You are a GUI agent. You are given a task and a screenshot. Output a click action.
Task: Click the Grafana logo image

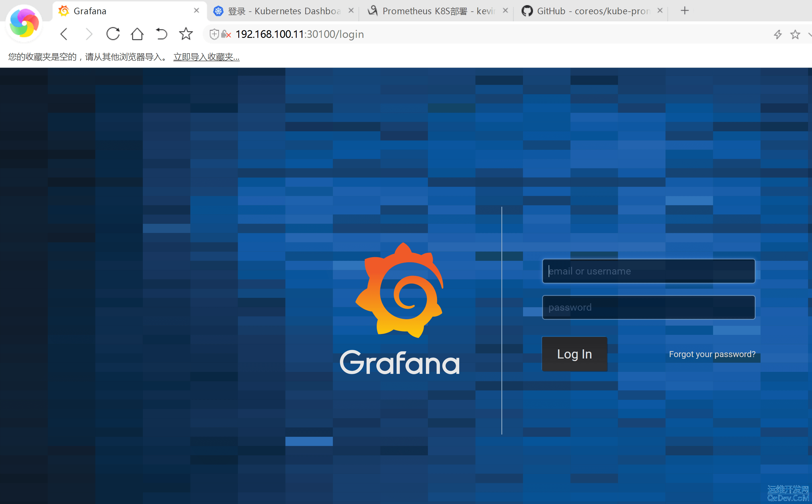click(399, 290)
